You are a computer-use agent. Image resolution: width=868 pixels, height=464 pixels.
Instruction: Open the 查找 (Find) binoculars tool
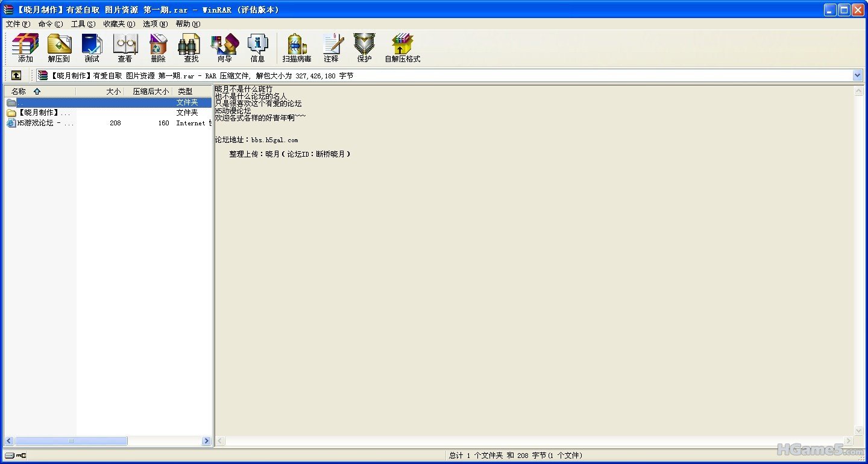(191, 48)
